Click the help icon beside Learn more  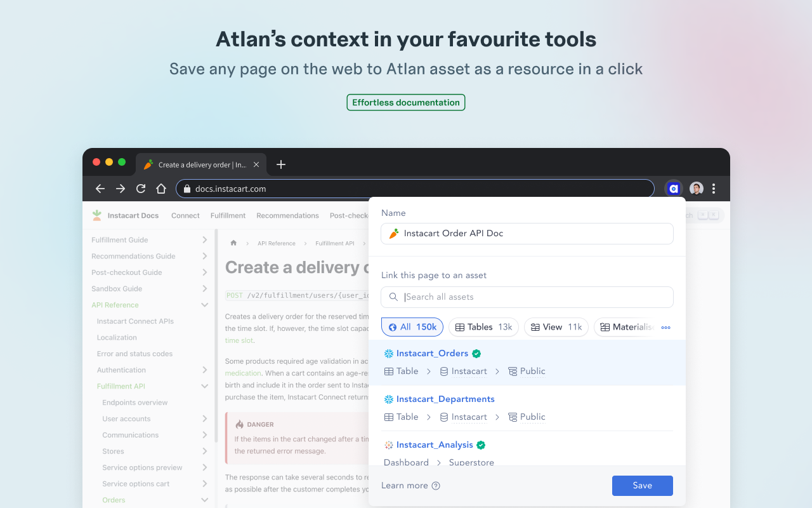436,486
